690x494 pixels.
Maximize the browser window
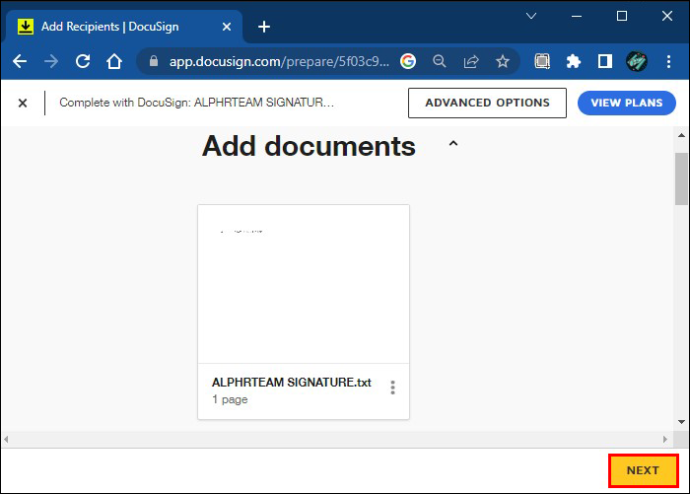pyautogui.click(x=622, y=16)
